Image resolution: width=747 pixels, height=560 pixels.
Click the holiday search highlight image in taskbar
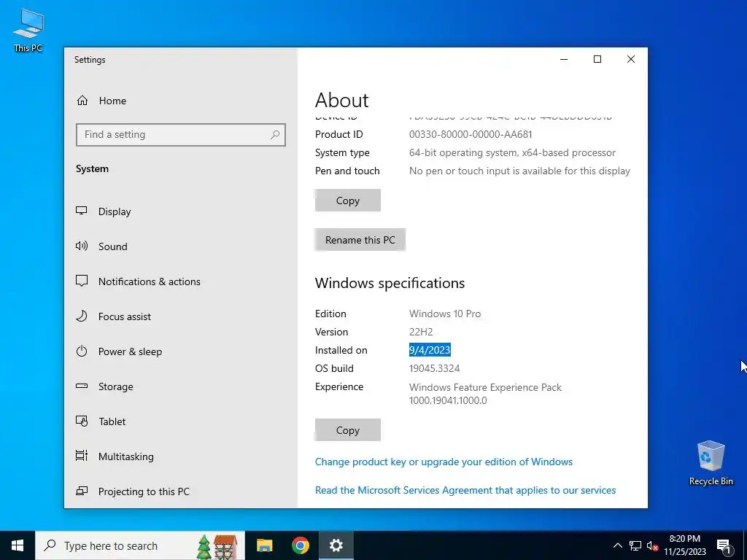[217, 546]
